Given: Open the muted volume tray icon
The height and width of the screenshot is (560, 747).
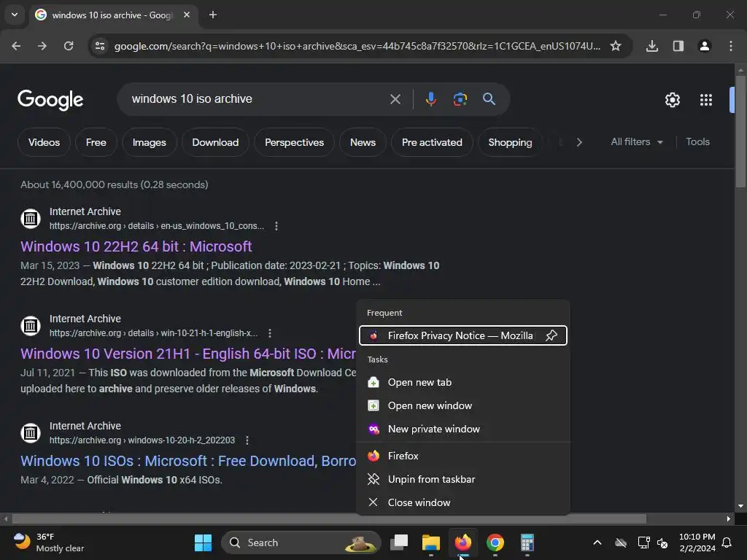Looking at the screenshot, I should click(662, 542).
